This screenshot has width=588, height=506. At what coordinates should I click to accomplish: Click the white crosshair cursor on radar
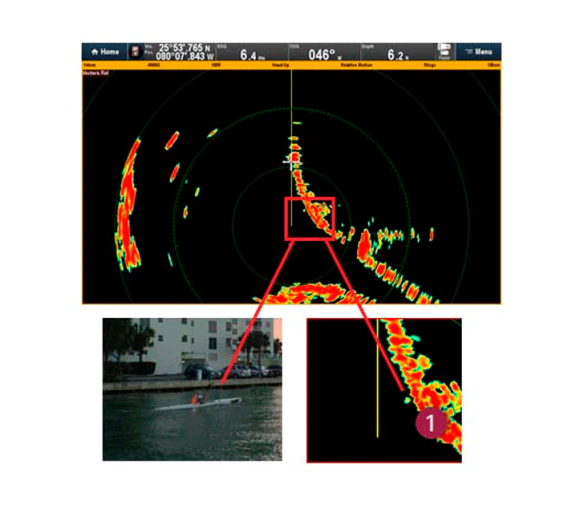tap(290, 162)
